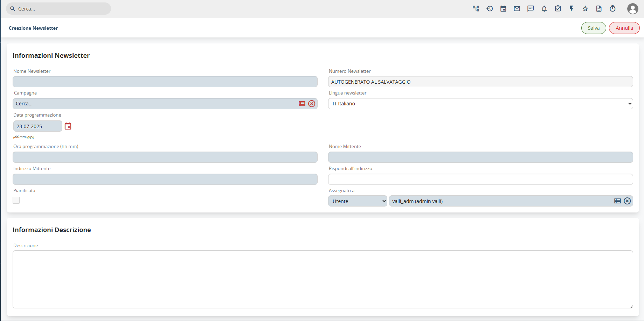
Task: Clear the Campagna field selection
Action: tap(312, 104)
